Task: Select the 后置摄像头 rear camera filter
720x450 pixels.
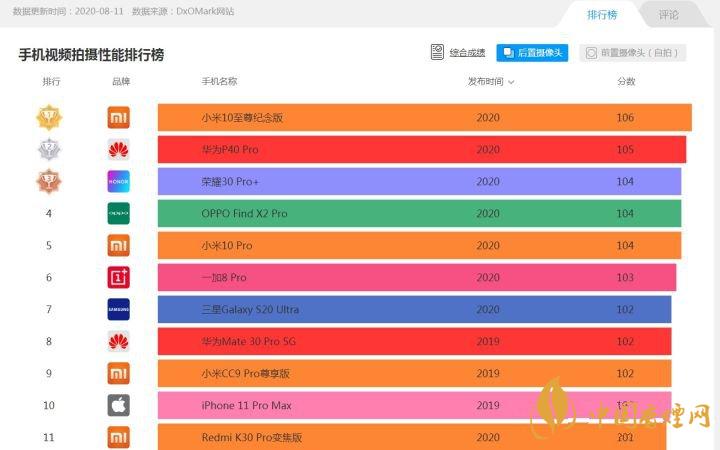Action: coord(532,52)
